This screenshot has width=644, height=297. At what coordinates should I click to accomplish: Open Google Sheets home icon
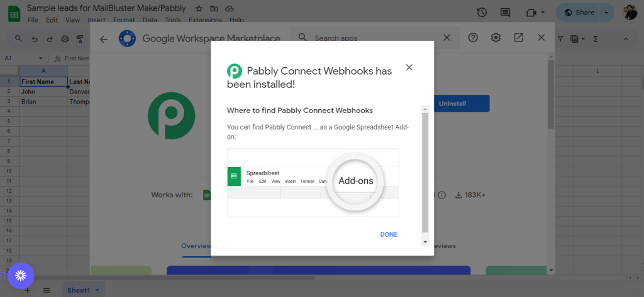click(14, 13)
